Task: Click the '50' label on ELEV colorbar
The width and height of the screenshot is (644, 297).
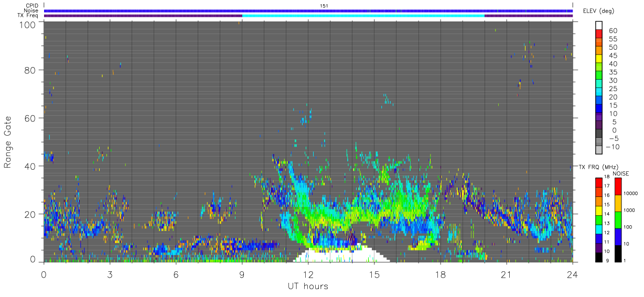Action: 613,47
